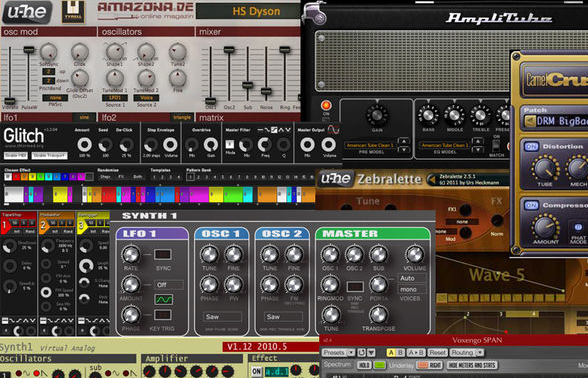
Task: Toggle the Compressor ON switch in CamelCrusher
Action: (x=531, y=206)
